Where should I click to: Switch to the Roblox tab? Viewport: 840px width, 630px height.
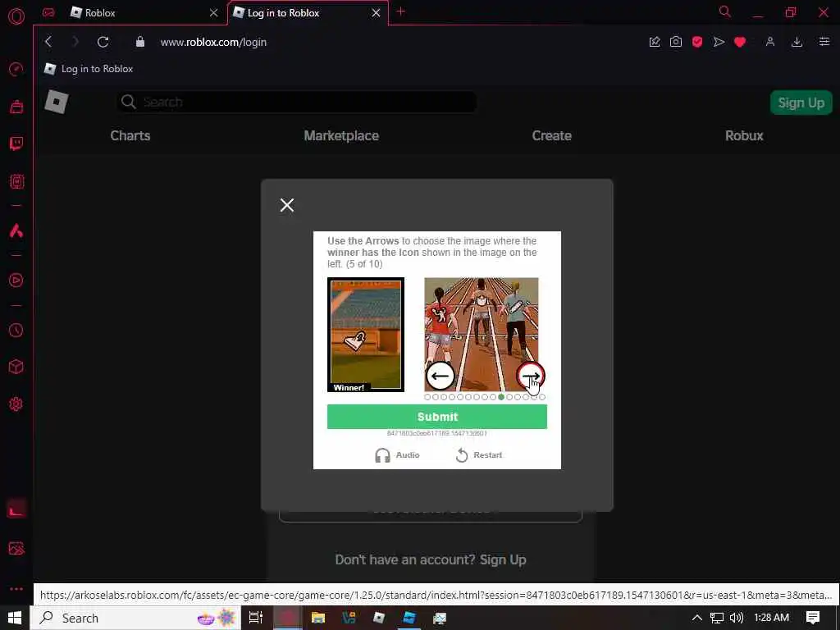(131, 13)
